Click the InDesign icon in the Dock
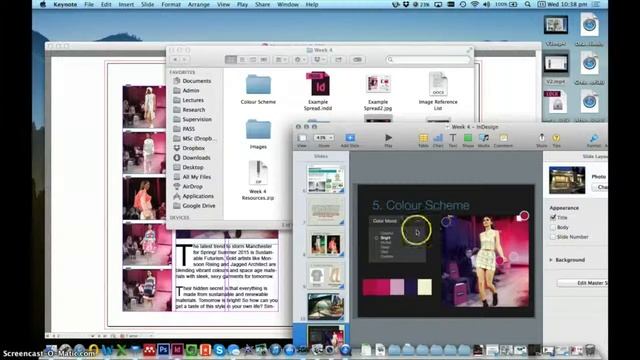The height and width of the screenshot is (360, 640). click(177, 350)
